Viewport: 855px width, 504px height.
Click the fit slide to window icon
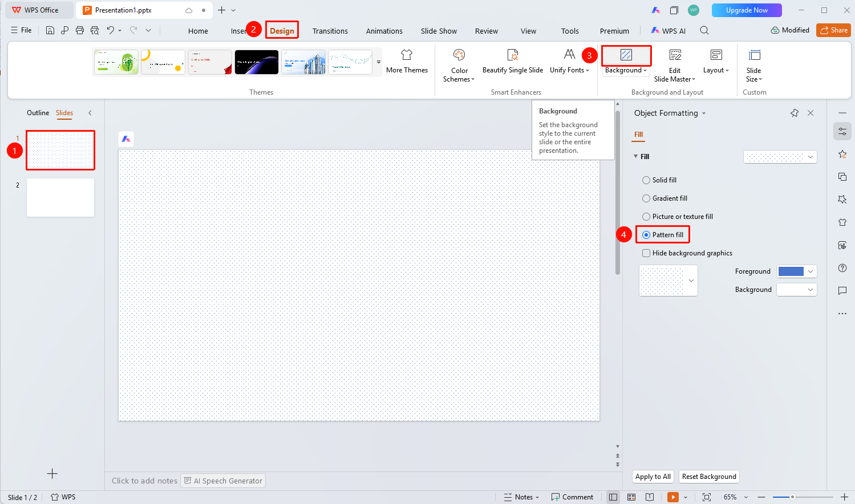707,497
